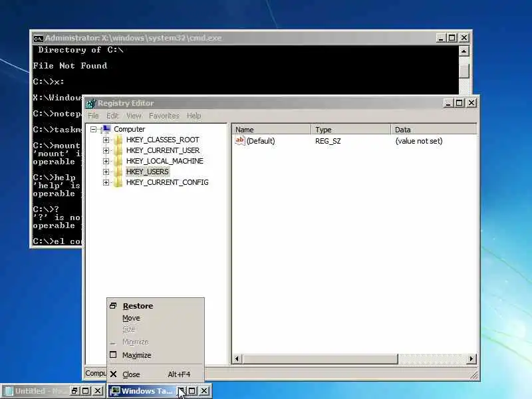Image resolution: width=532 pixels, height=399 pixels.
Task: Close the minimized Windows Task Manager window
Action: (204, 391)
